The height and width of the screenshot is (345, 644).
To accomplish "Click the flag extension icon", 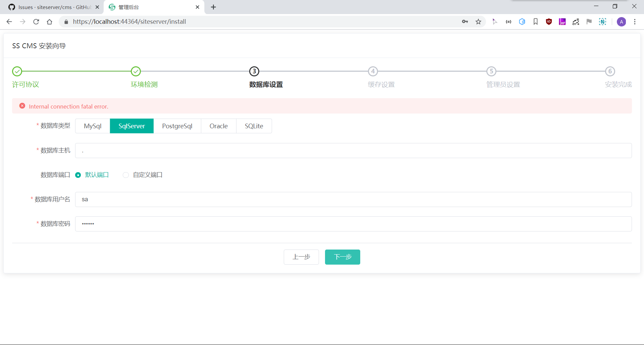I will [589, 22].
